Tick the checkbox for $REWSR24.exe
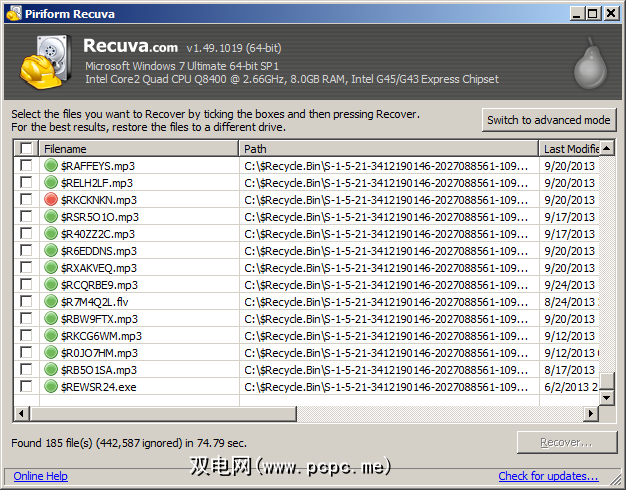 (26, 386)
